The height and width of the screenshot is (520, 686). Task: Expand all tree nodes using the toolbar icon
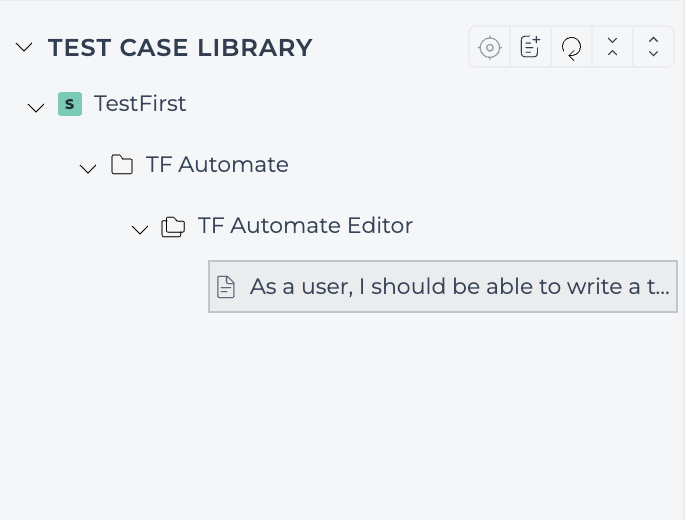click(x=653, y=47)
